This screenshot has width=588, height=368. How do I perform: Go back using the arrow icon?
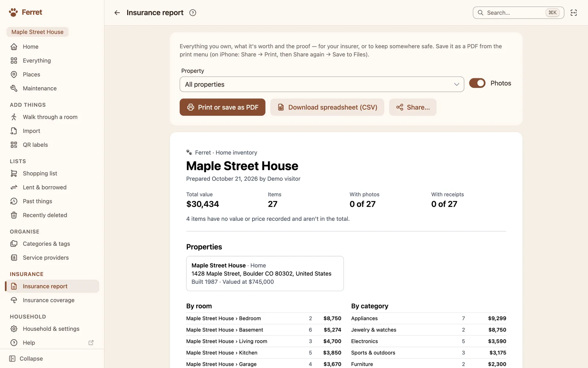117,13
